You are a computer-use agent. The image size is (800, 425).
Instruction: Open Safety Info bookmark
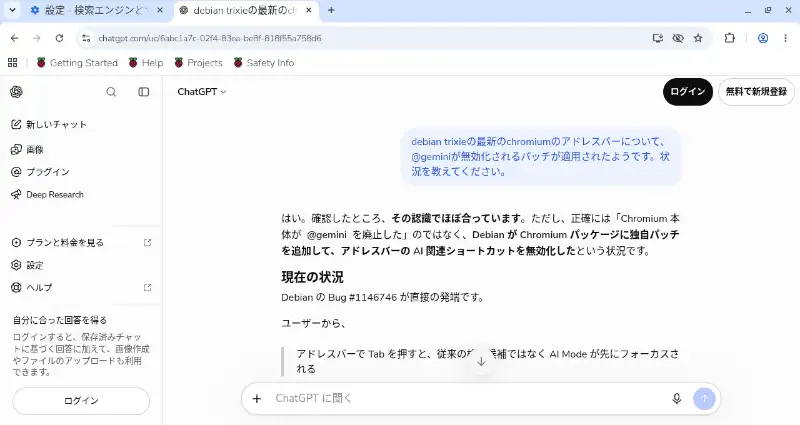click(x=264, y=63)
